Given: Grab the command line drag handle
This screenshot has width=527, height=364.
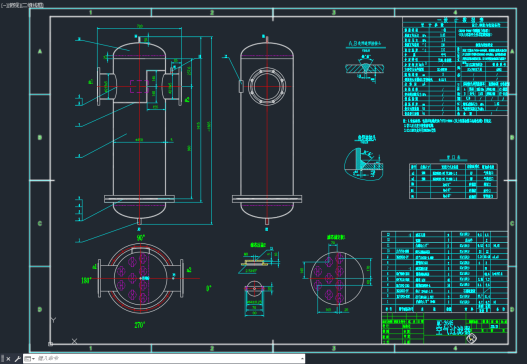Looking at the screenshot, I should pyautogui.click(x=2, y=359).
